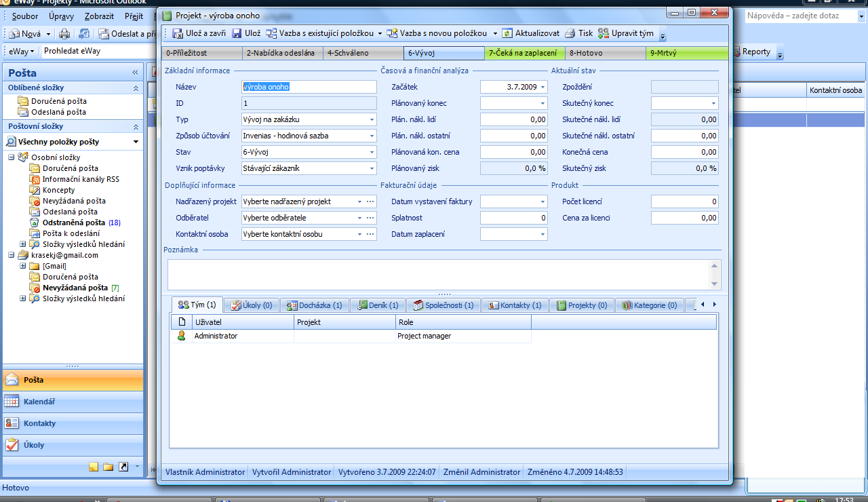This screenshot has width=868, height=502.
Task: Open Skutečný konec date dropdown
Action: pyautogui.click(x=713, y=103)
